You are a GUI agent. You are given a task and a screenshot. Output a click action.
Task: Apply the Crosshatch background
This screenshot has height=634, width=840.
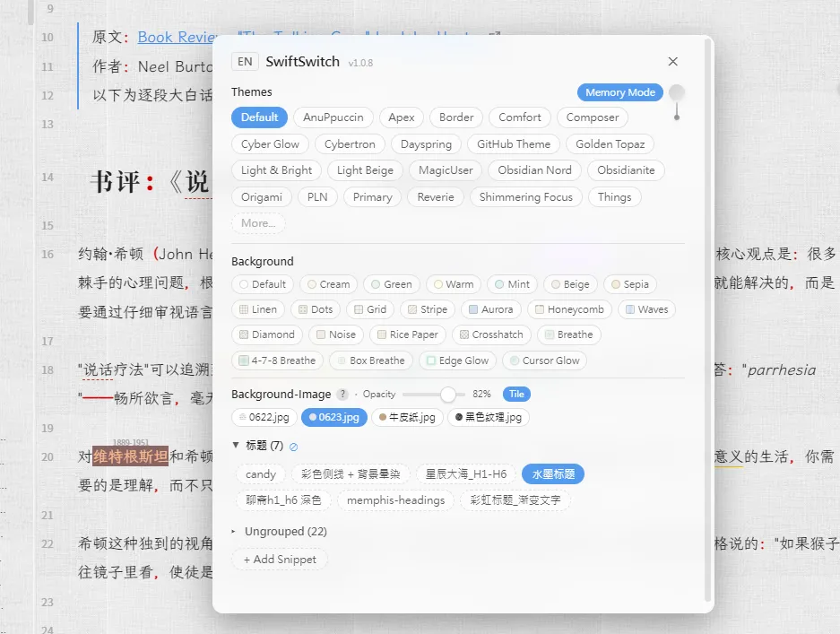coord(491,334)
